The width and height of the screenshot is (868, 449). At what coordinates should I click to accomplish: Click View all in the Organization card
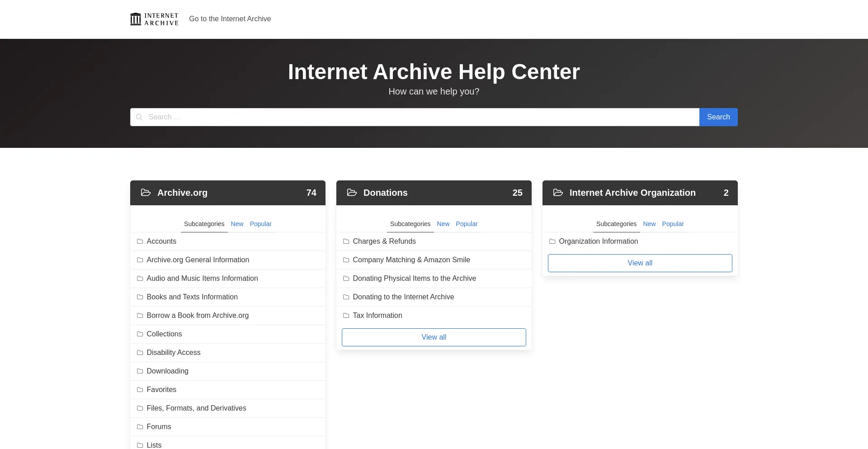pyautogui.click(x=640, y=263)
